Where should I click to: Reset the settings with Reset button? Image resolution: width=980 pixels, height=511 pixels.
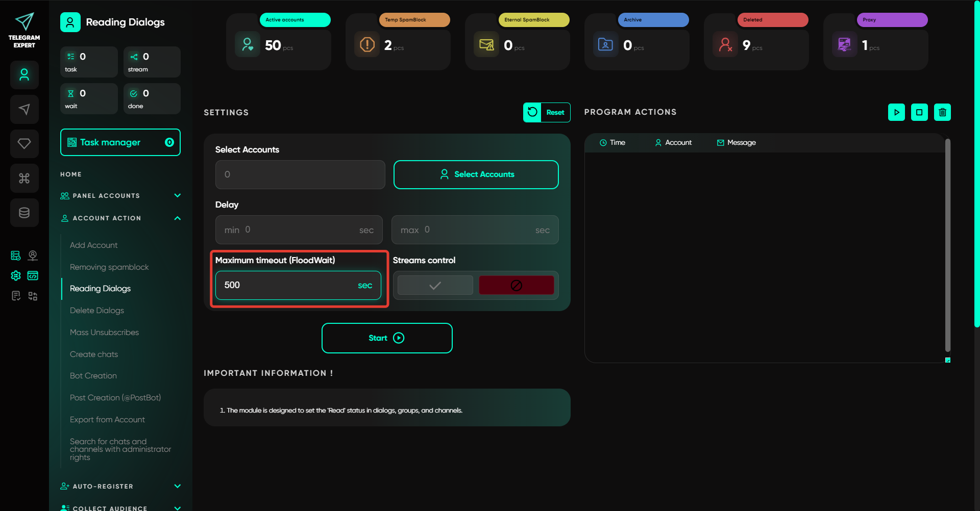(546, 113)
